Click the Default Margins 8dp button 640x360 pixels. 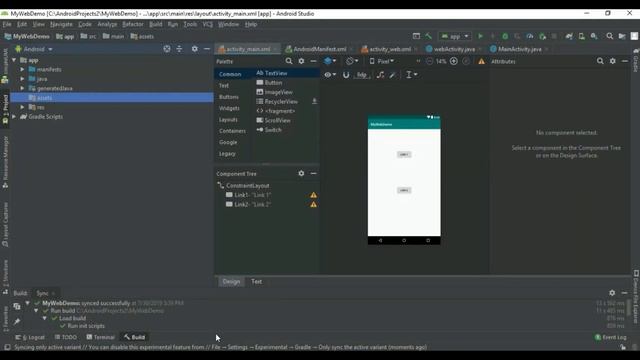[x=362, y=75]
